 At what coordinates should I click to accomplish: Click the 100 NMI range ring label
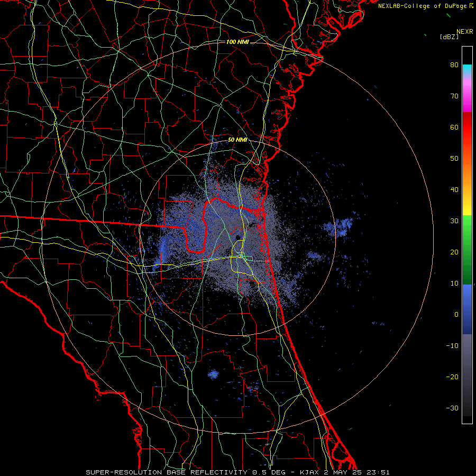coord(237,42)
